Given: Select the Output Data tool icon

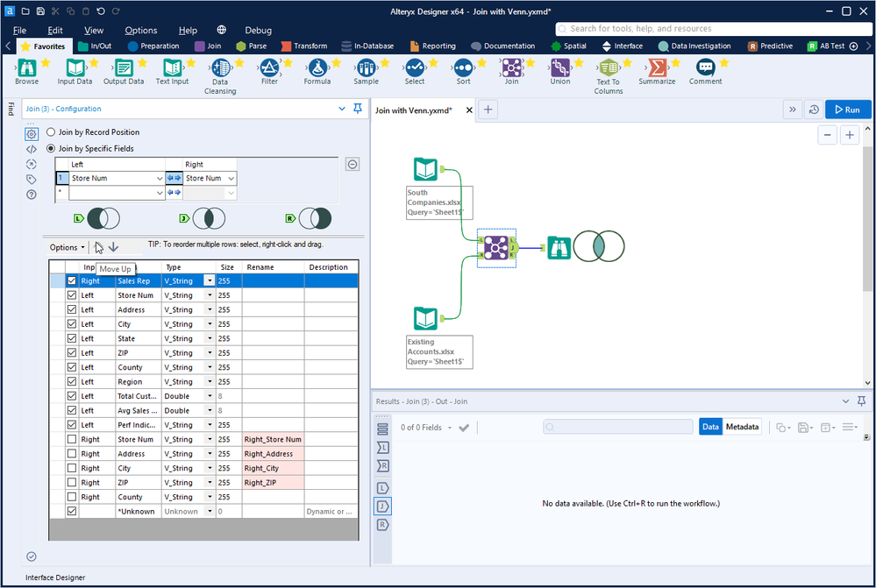Looking at the screenshot, I should click(x=124, y=68).
